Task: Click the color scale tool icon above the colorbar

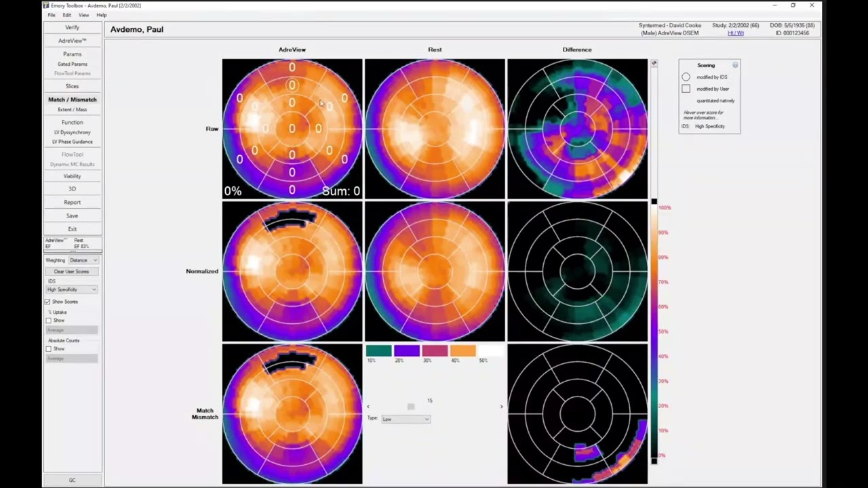Action: 654,63
